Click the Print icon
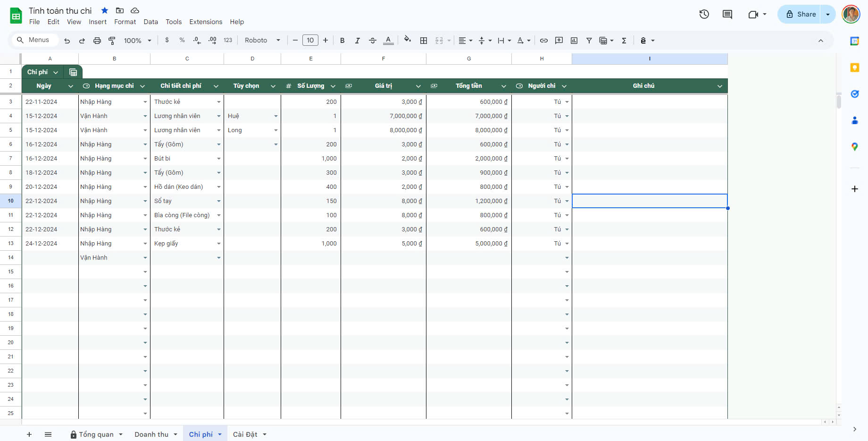Screen dimensions: 868x441 coord(97,41)
